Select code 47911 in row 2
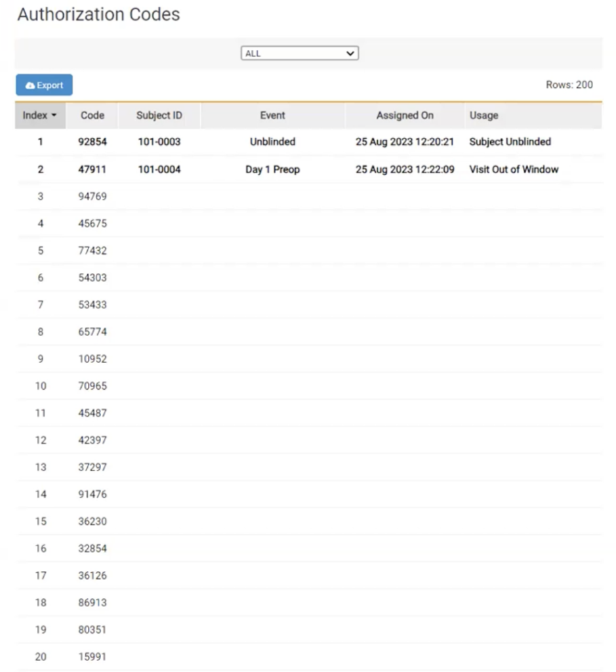Image resolution: width=616 pixels, height=672 pixels. [92, 169]
